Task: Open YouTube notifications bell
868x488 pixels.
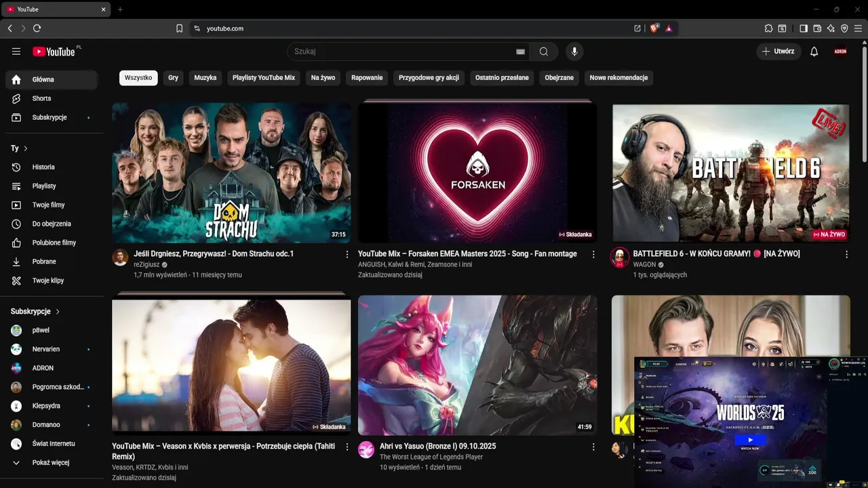Action: (814, 52)
